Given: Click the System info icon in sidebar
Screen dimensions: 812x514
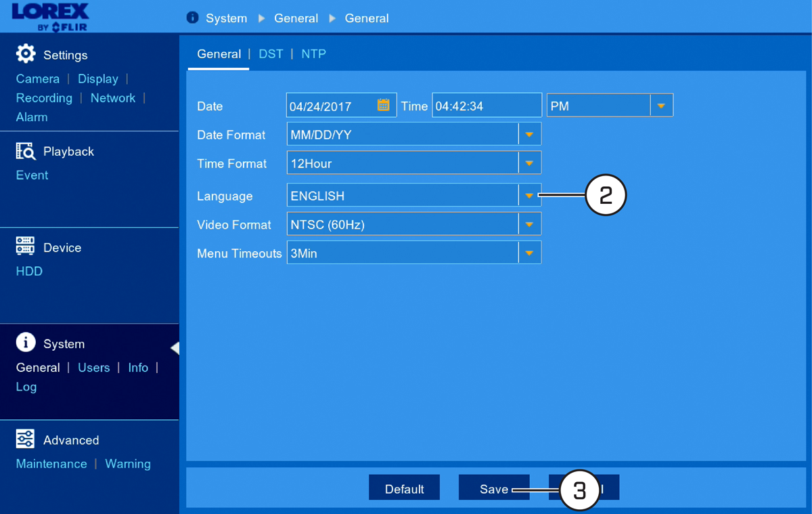Looking at the screenshot, I should (26, 342).
